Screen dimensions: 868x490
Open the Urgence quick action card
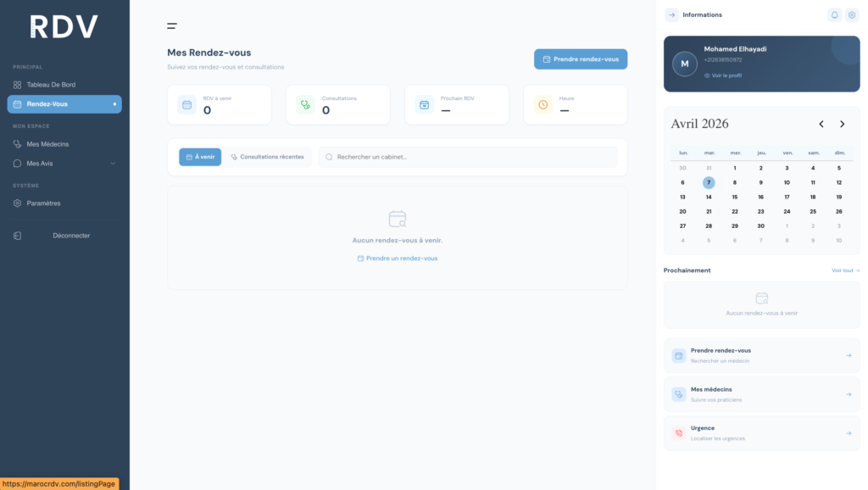click(761, 433)
